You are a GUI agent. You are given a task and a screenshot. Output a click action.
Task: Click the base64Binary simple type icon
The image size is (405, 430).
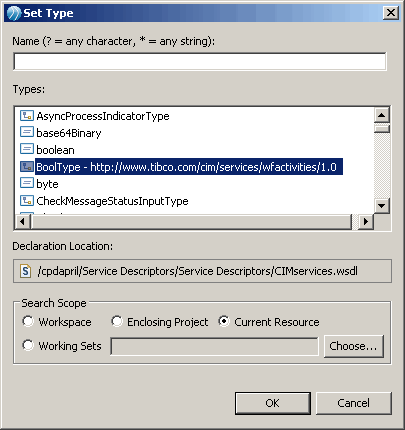pos(27,132)
